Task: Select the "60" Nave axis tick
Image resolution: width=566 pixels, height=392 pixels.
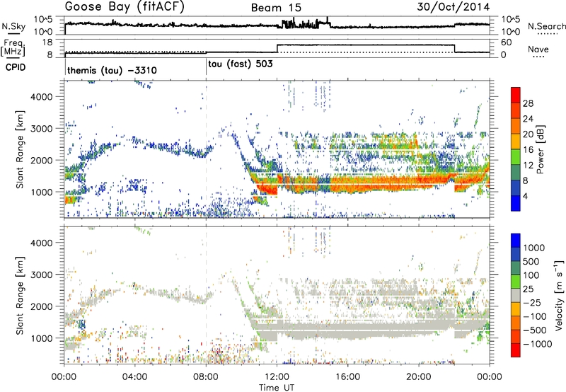Action: (x=507, y=42)
